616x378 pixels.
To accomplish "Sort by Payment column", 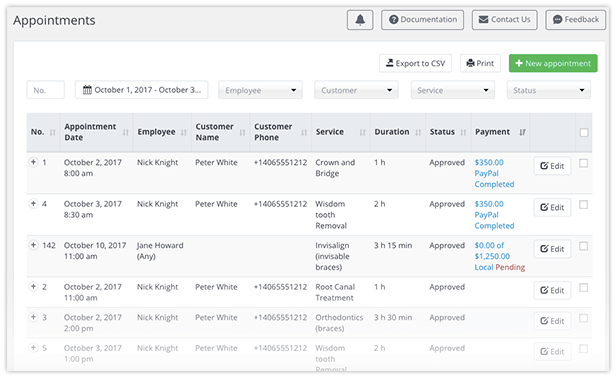I will (500, 132).
